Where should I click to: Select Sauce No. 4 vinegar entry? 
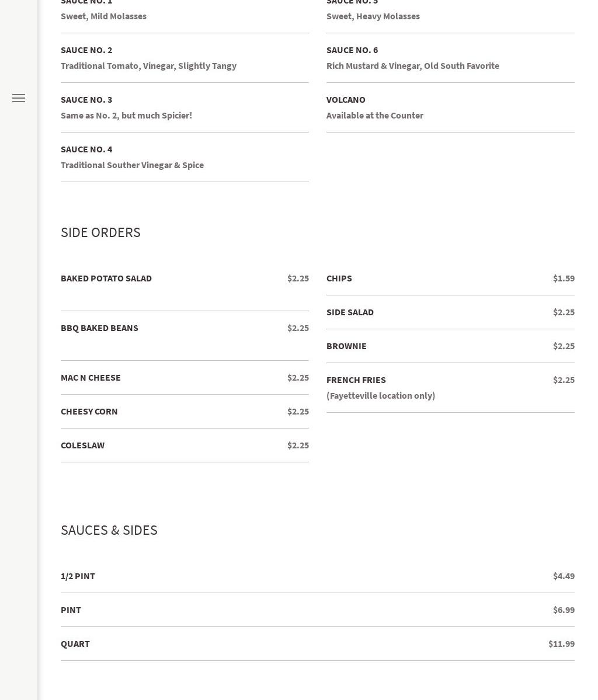tap(86, 149)
